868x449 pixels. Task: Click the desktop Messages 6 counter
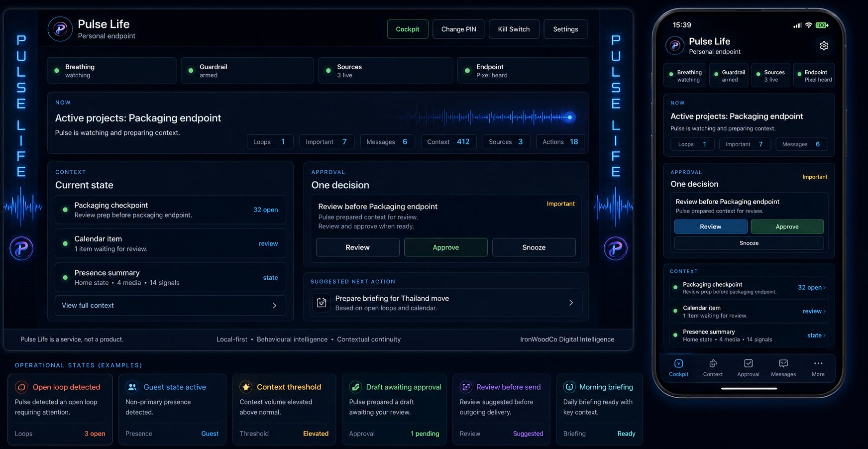387,142
